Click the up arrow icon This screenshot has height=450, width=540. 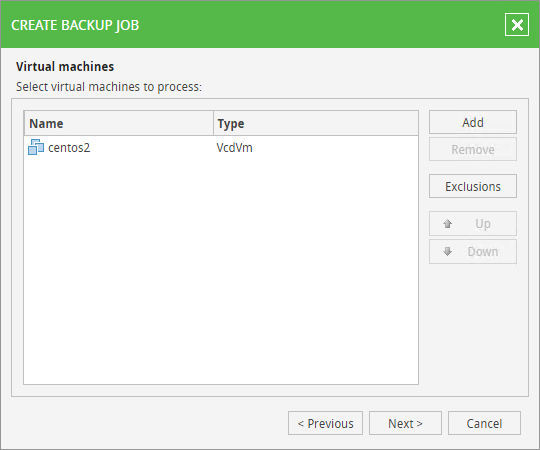[447, 224]
